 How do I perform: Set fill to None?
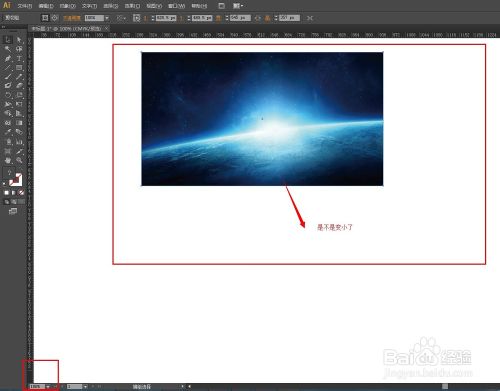(x=21, y=193)
